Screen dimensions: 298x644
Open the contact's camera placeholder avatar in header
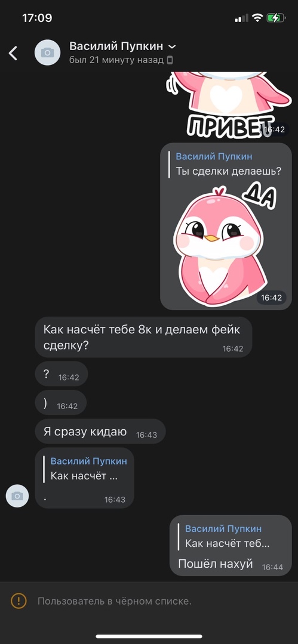47,52
